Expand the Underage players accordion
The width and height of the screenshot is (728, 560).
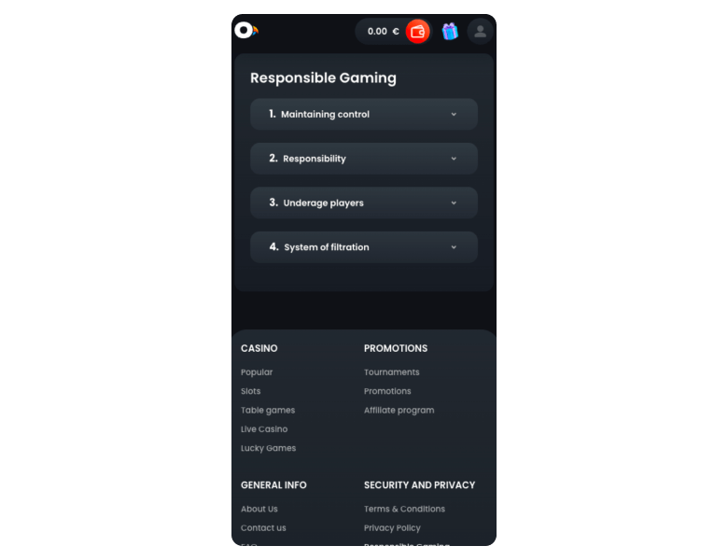[364, 203]
